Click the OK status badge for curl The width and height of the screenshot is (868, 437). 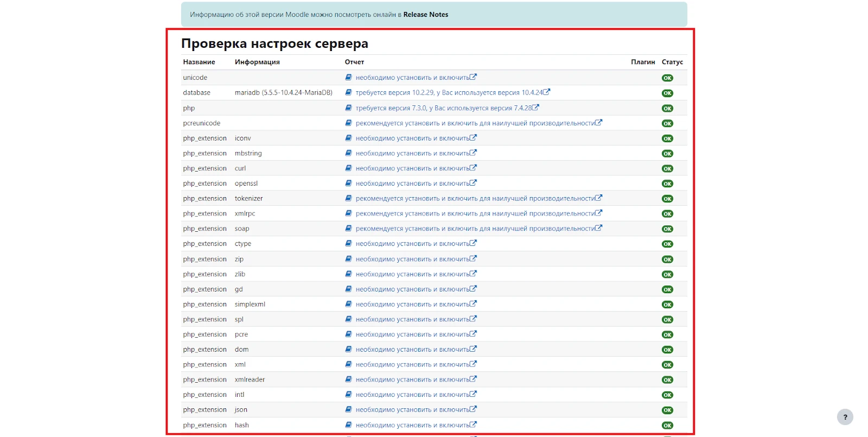tap(667, 169)
